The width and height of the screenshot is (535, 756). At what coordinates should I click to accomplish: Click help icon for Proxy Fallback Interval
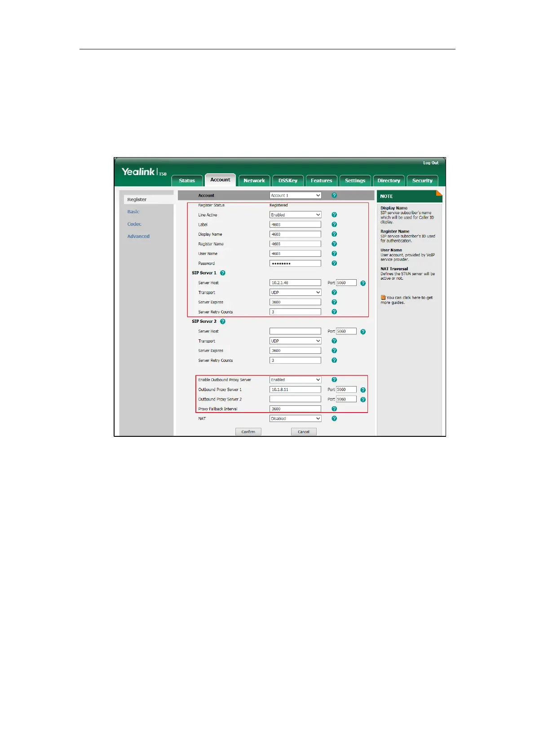tap(334, 409)
